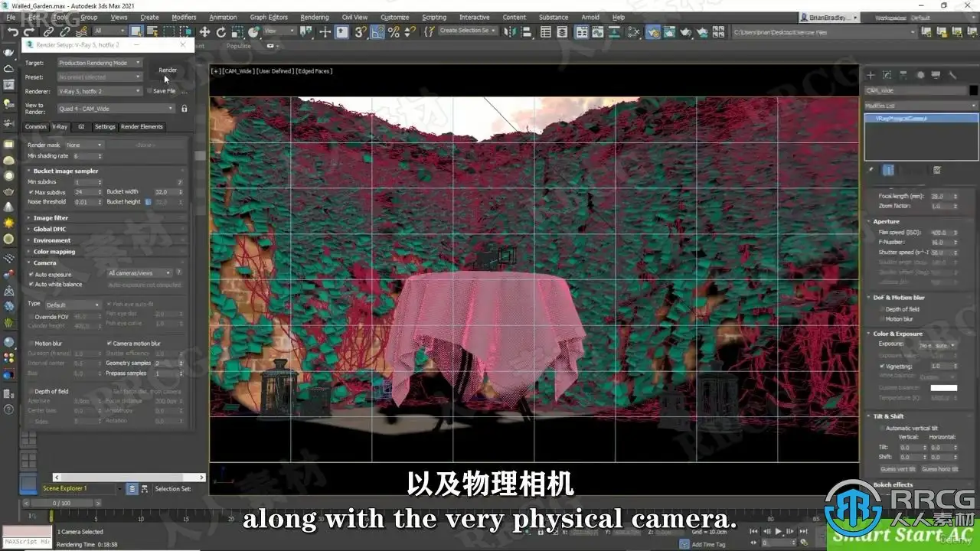Open the Hierarchy panel icon
Screen dimensions: 980x551
(904, 75)
